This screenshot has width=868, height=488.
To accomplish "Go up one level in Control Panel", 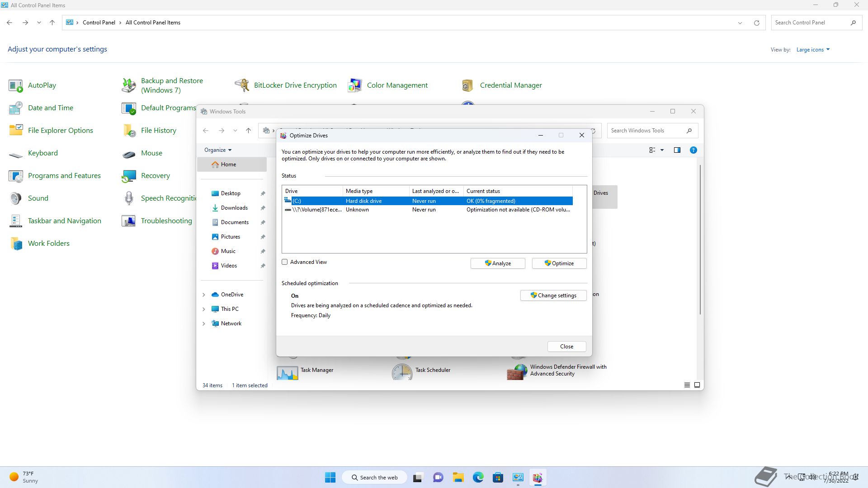I will (x=52, y=23).
